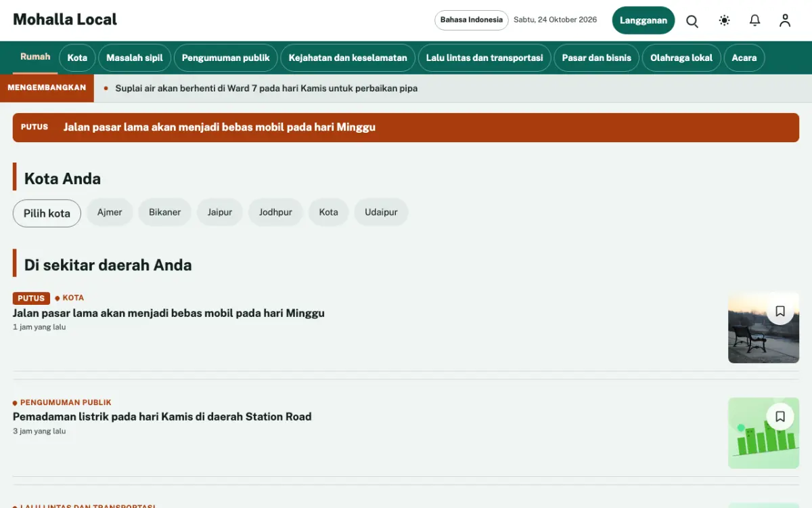Open Lalu lintas dan transportasi section
The width and height of the screenshot is (812, 508).
[484, 58]
